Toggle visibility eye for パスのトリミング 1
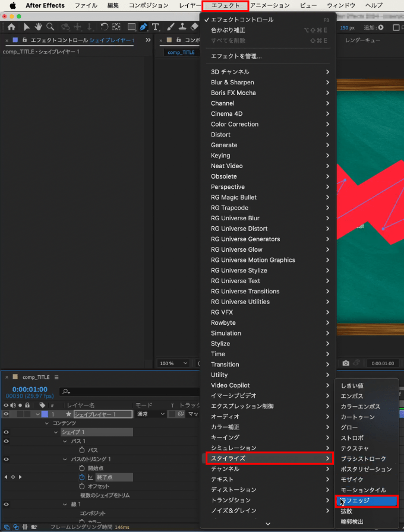Viewport: 404px width, 532px height. tap(6, 460)
